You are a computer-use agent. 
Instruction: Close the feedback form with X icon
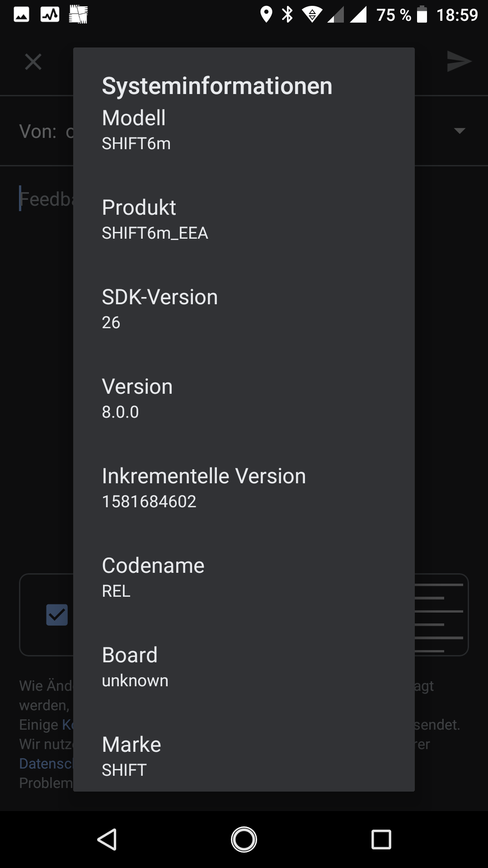coord(33,61)
